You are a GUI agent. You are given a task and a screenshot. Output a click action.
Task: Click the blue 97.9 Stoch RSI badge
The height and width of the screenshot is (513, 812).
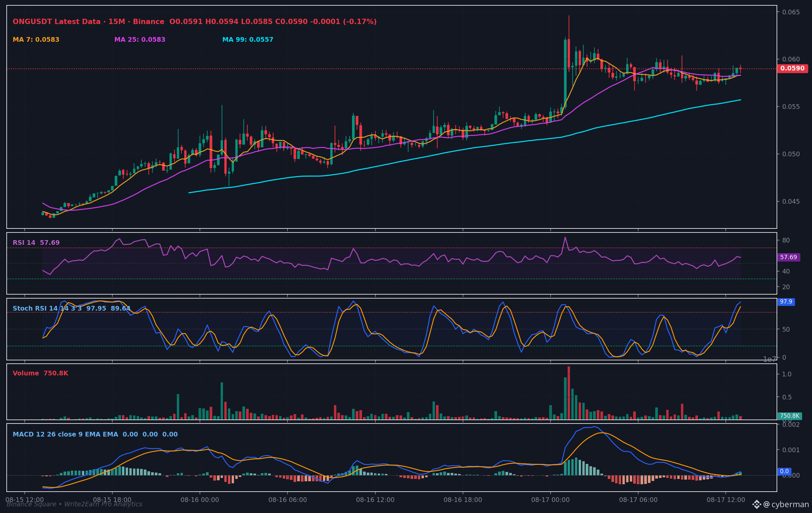786,302
